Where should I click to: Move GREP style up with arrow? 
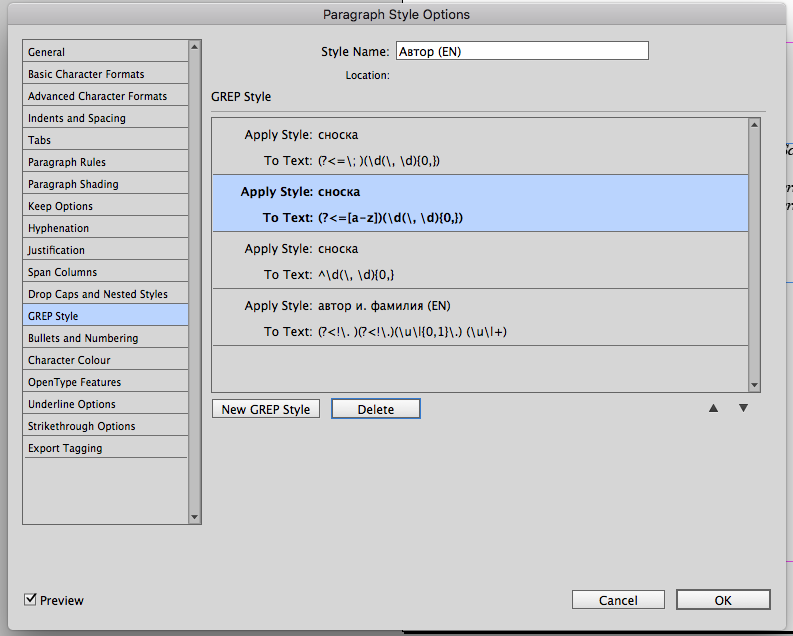713,408
